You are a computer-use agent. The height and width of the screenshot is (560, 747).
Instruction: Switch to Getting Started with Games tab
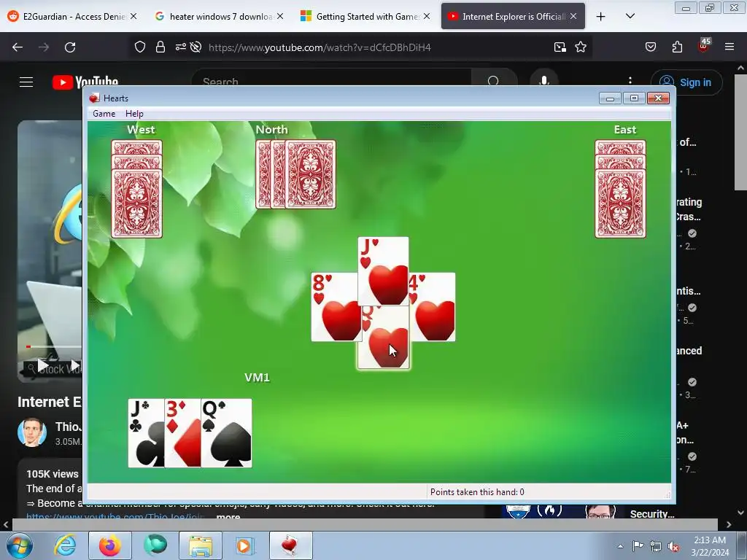coord(366,16)
